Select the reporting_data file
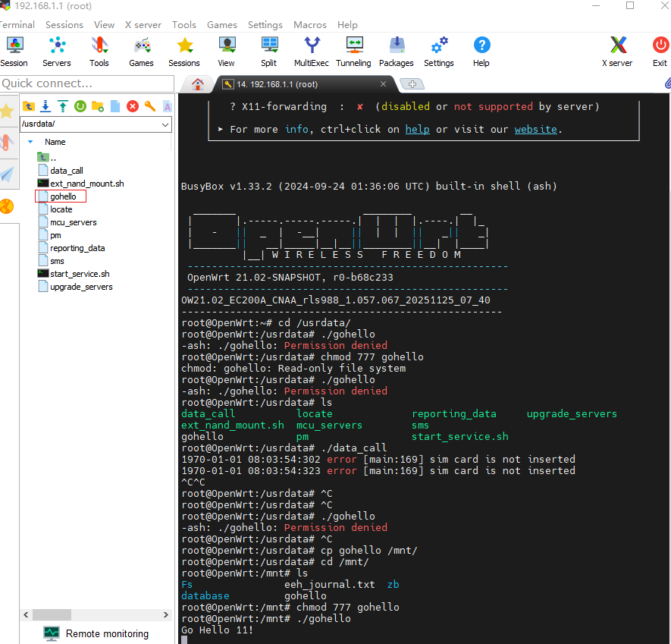671x644 pixels. [x=71, y=248]
